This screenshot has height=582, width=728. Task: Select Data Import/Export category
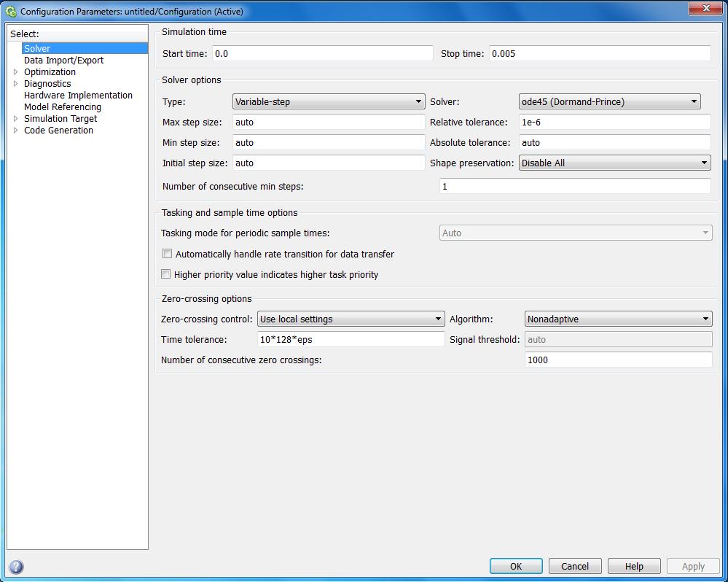63,61
